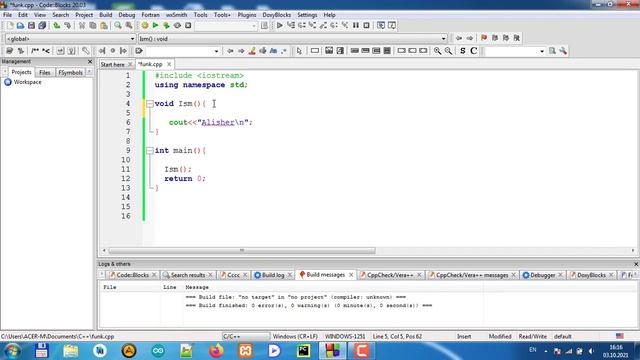Image resolution: width=640 pixels, height=360 pixels.
Task: Click the Break debugger pause icon
Action: coord(356,25)
